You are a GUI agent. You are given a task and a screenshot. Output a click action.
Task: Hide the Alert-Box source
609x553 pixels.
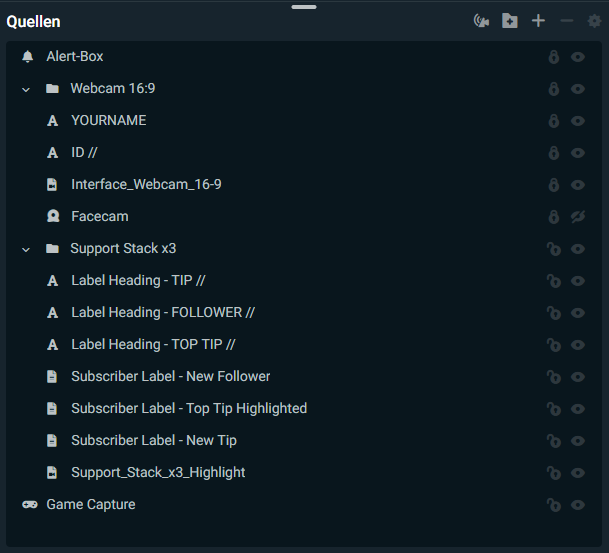point(578,57)
